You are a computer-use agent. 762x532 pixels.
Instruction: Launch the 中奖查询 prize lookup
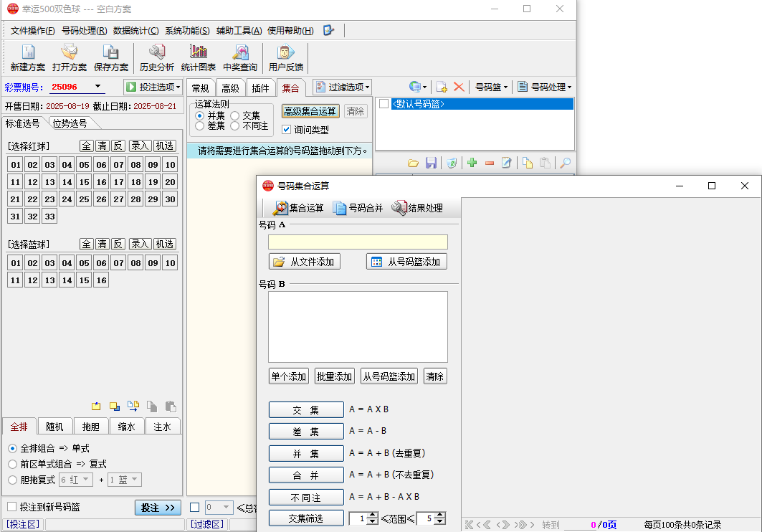pos(240,57)
